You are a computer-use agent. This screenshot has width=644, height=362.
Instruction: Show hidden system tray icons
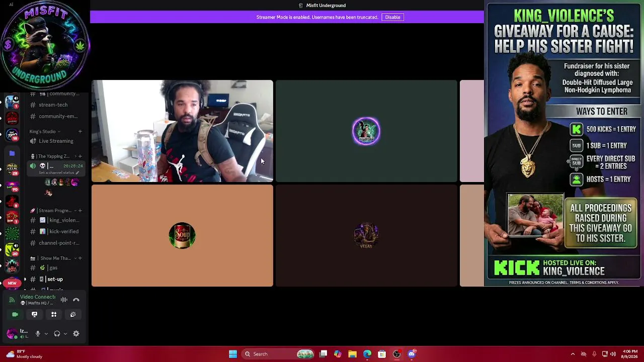point(573,354)
